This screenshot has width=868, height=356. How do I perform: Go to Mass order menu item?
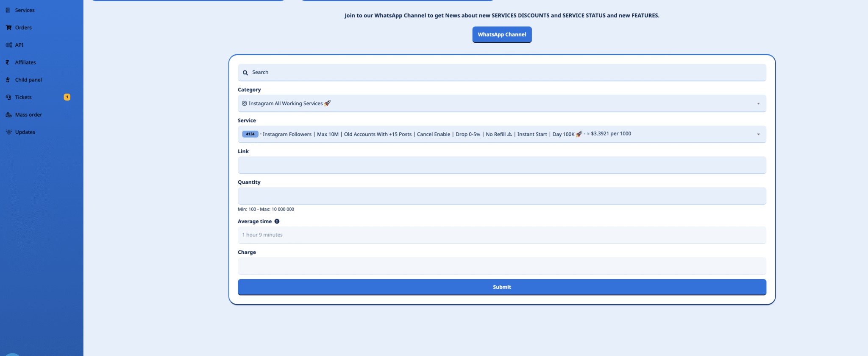28,115
